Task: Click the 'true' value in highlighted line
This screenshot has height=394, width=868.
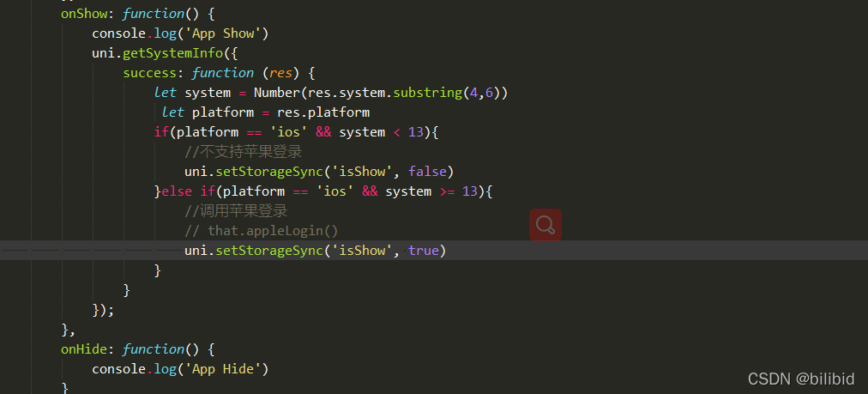Action: pyautogui.click(x=424, y=251)
